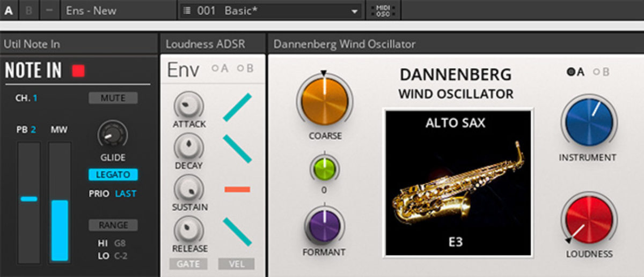The height and width of the screenshot is (277, 644).
Task: Select Wind Oscillator panel set A radio
Action: pos(571,72)
